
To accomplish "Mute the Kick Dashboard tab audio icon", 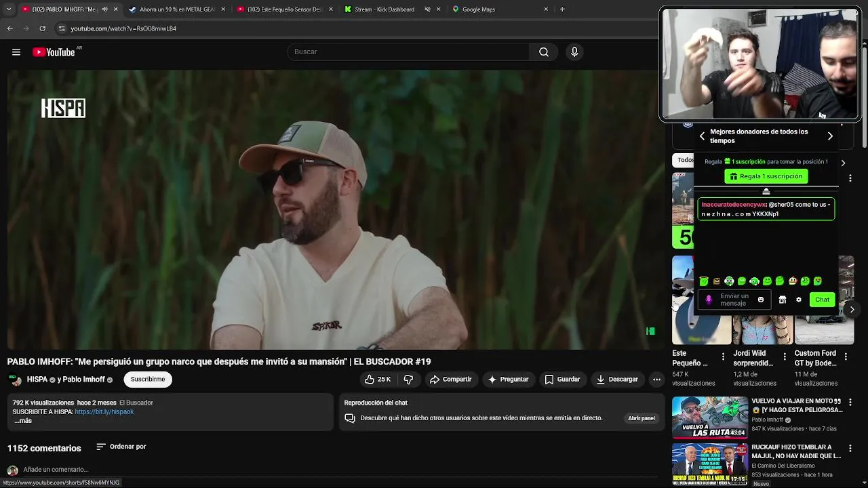I will (427, 9).
